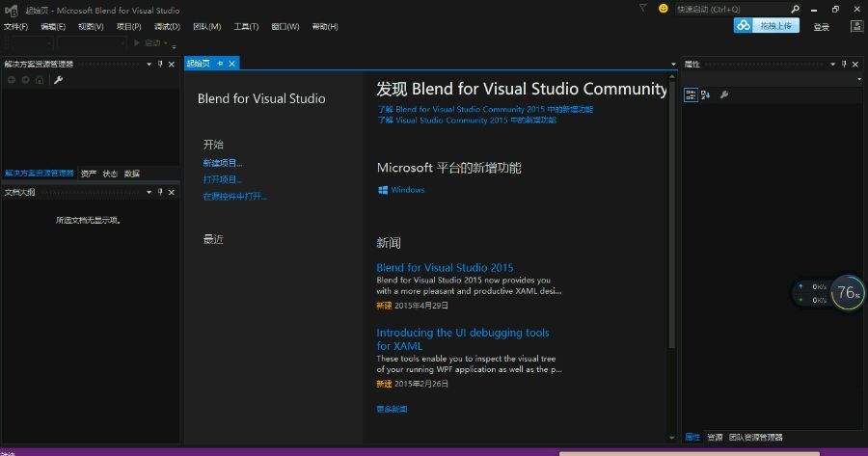The width and height of the screenshot is (868, 456).
Task: Click the 76% circular gauge widget
Action: coord(848,292)
